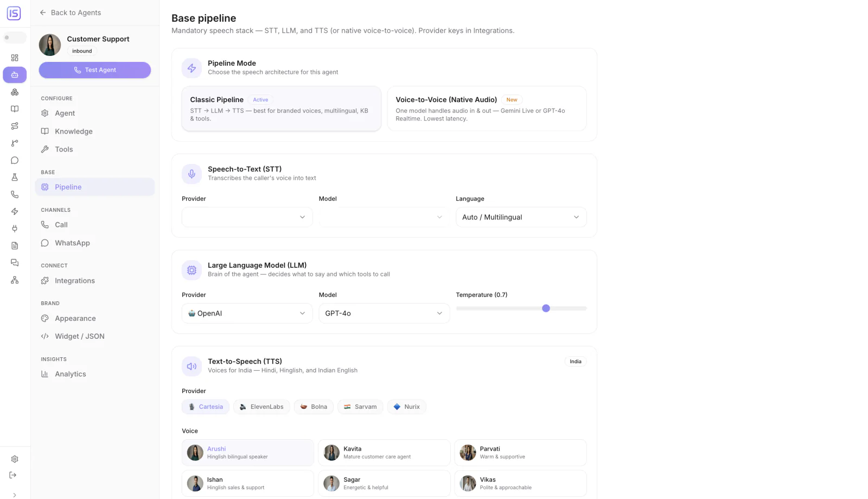
Task: Click the three-cubes icon in the rail
Action: tap(15, 92)
